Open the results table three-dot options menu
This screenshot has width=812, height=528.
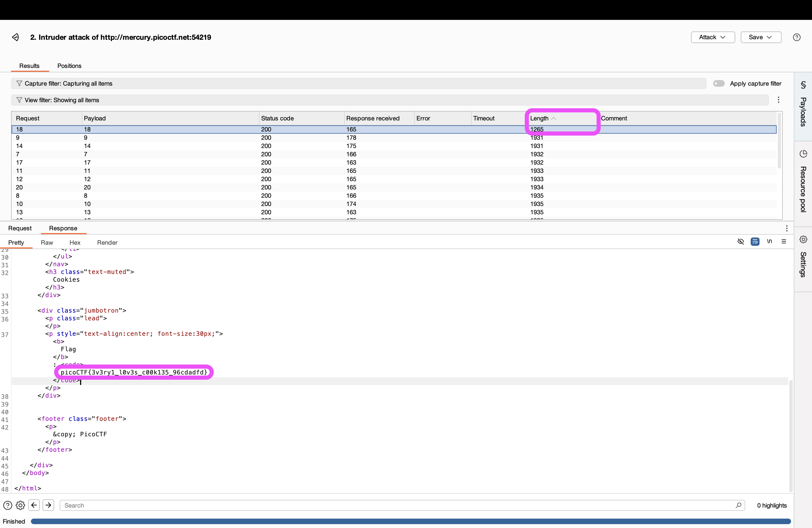(779, 100)
